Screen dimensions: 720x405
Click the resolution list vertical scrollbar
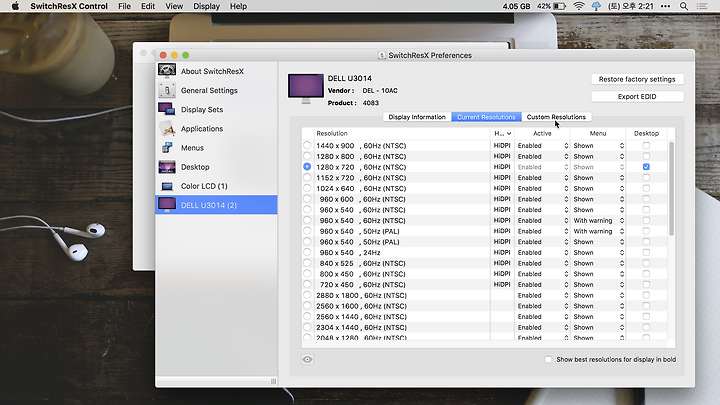(x=671, y=188)
